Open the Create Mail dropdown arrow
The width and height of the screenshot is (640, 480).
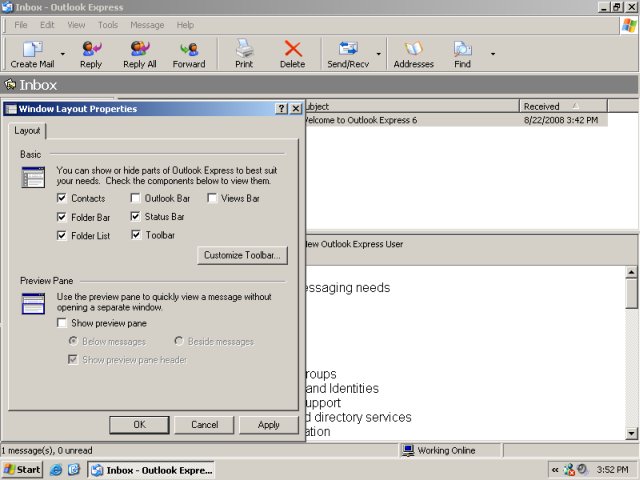coord(62,54)
